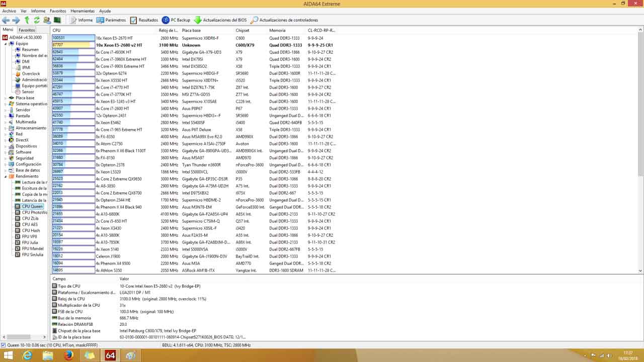Expand the Software tree branch
The image size is (644, 362).
pyautogui.click(x=6, y=152)
